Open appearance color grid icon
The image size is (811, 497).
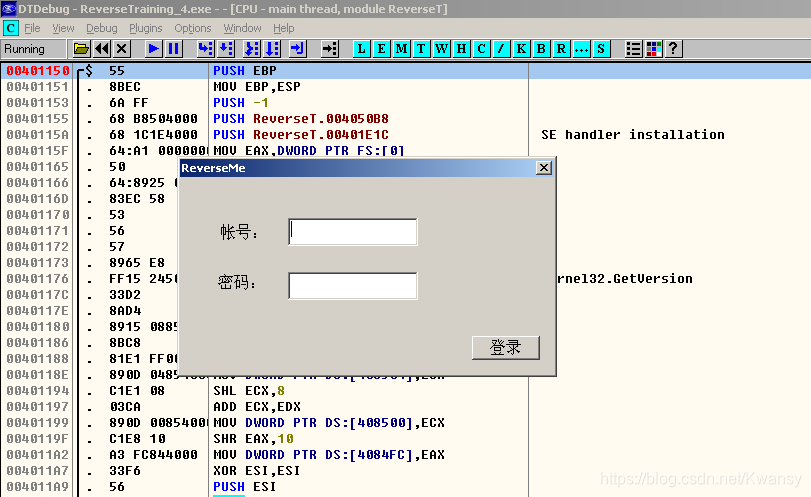click(x=653, y=49)
